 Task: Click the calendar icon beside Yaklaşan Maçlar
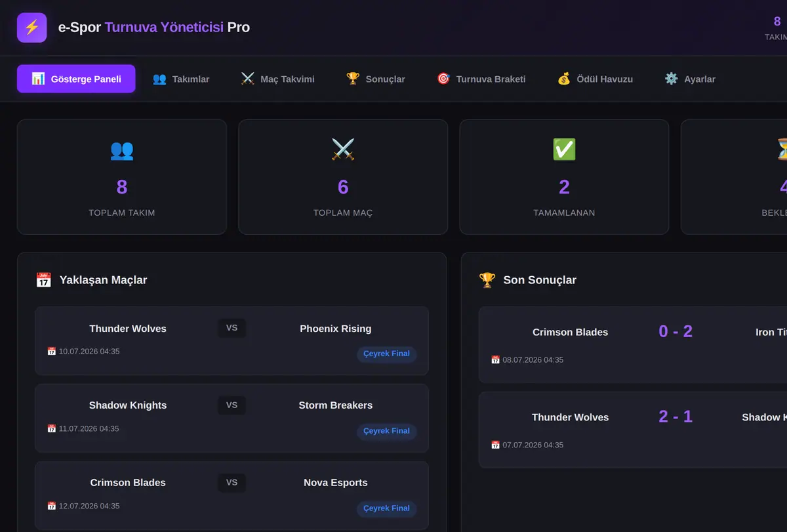(x=43, y=280)
